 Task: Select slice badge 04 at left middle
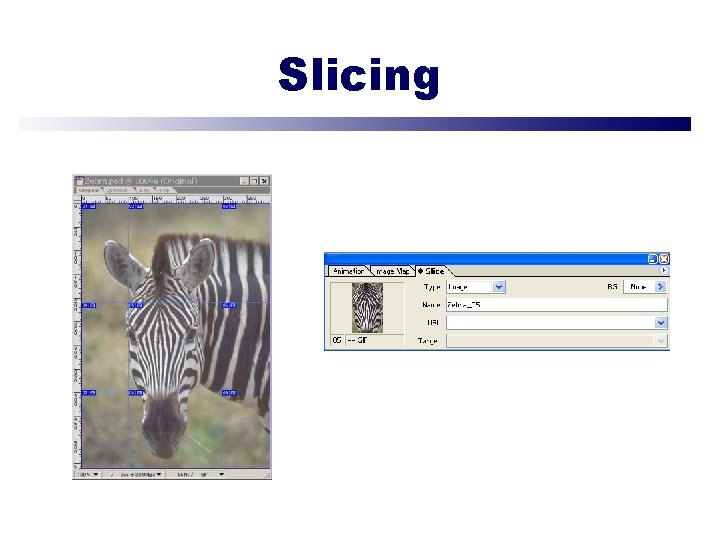[89, 305]
